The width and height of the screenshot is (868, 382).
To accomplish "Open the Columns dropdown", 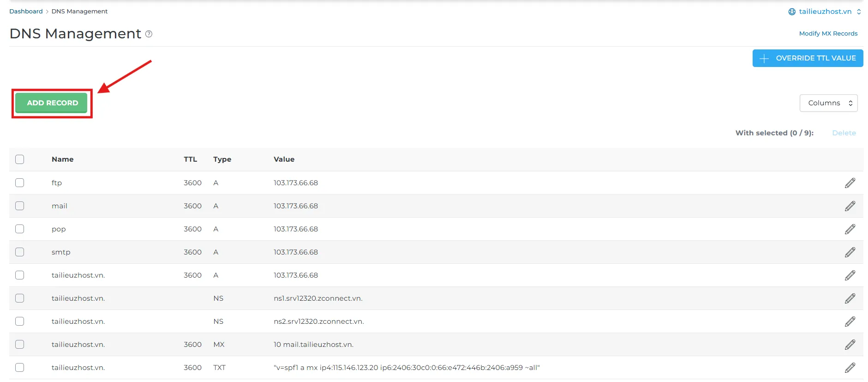I will click(x=828, y=103).
